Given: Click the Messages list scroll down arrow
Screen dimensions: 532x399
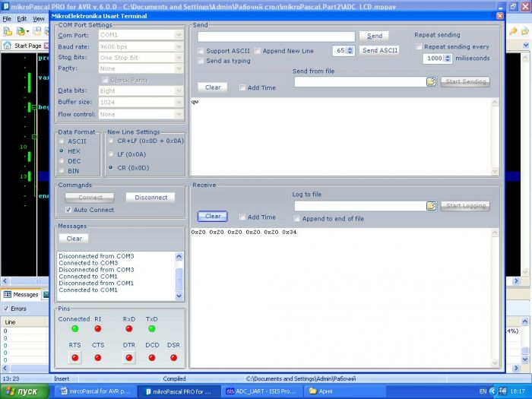Looking at the screenshot, I should click(x=179, y=296).
